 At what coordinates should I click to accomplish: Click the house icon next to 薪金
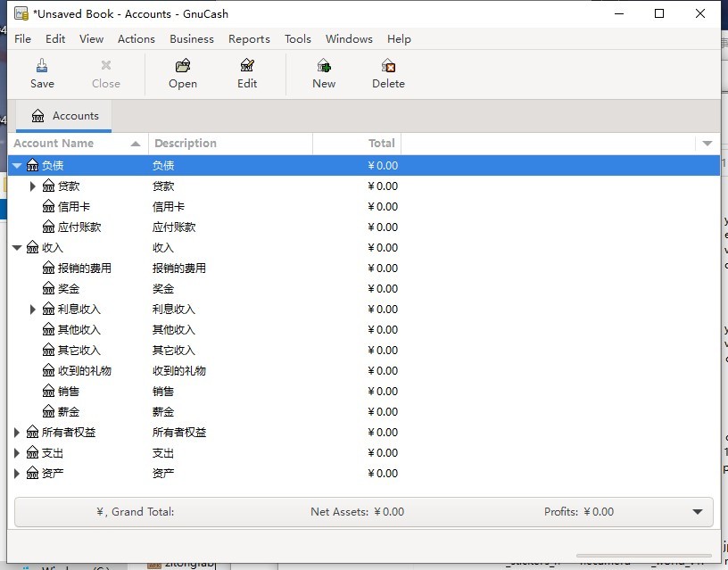point(48,411)
